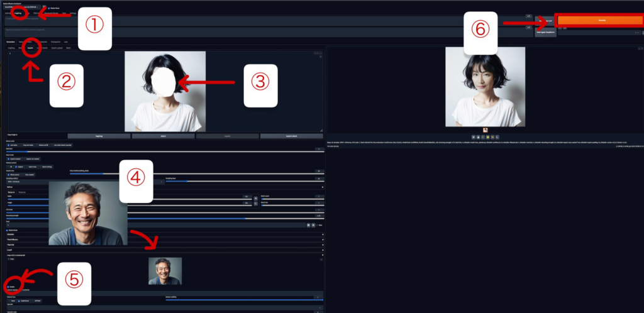644x313 pixels.
Task: Click the random seed dice icon
Action: tap(308, 224)
